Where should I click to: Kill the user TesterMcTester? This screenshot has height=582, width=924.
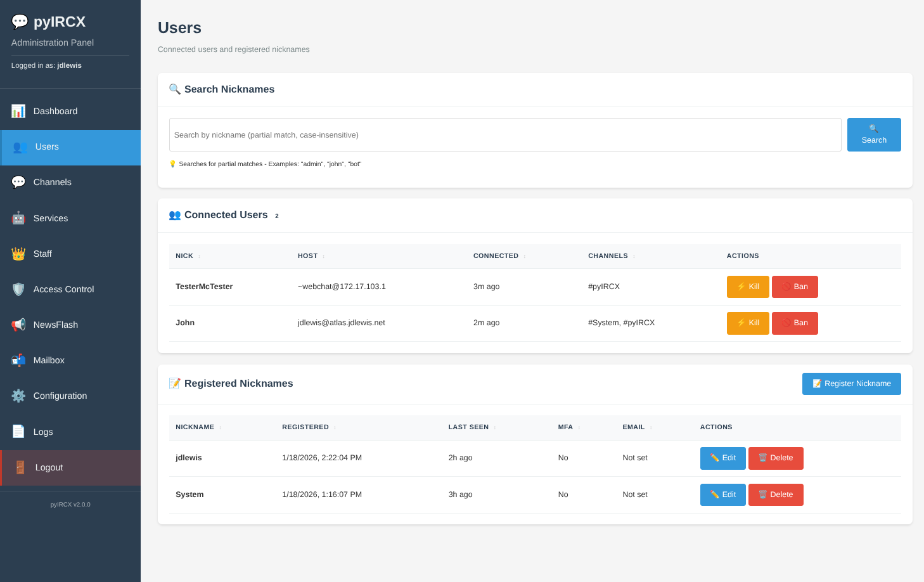click(x=747, y=286)
